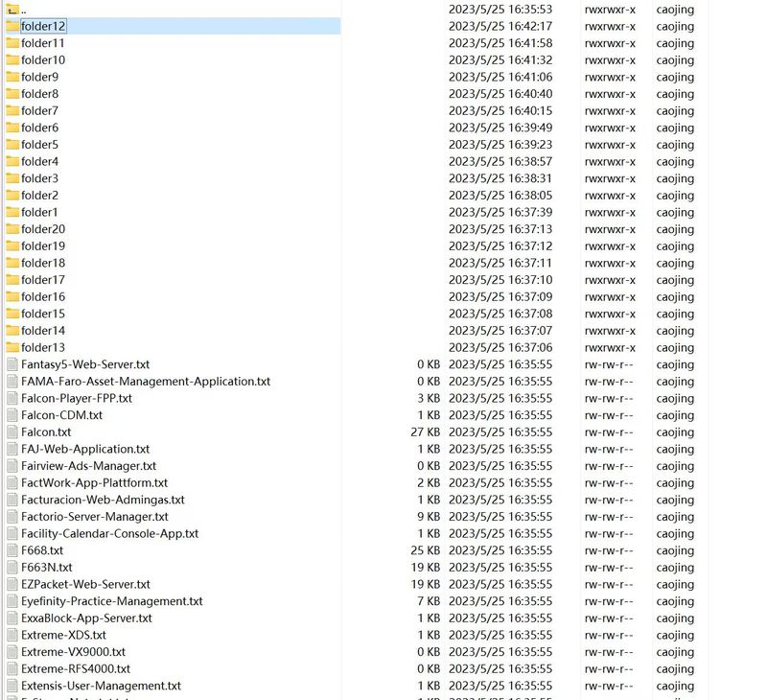Screen dimensions: 767x700
Task: Click the 25 KB size of F668.txt
Action: pyautogui.click(x=425, y=550)
